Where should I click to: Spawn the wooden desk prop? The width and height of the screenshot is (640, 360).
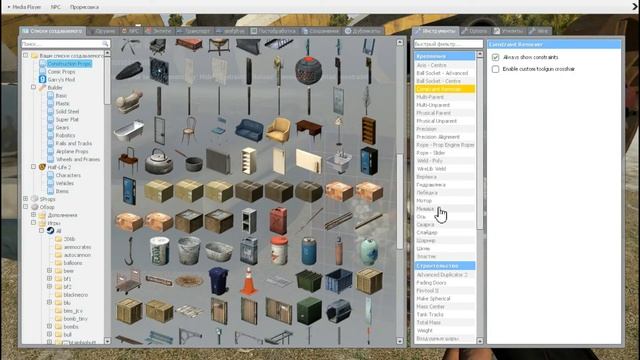point(309,131)
